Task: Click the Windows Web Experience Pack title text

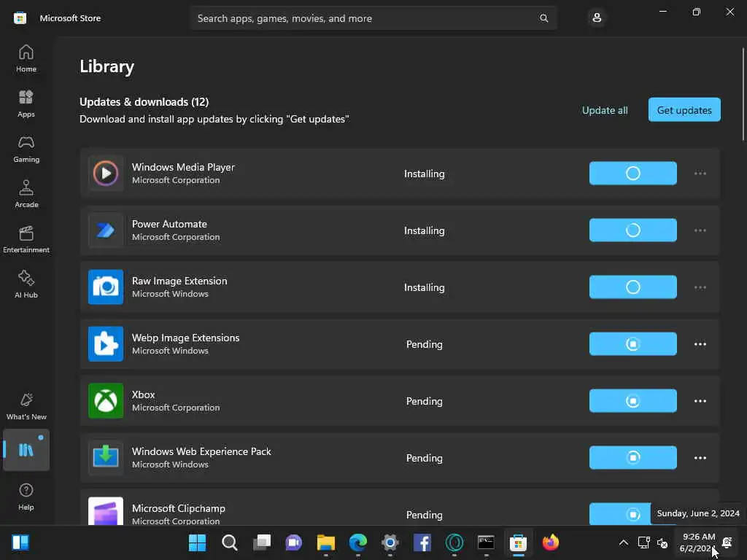Action: click(x=201, y=451)
